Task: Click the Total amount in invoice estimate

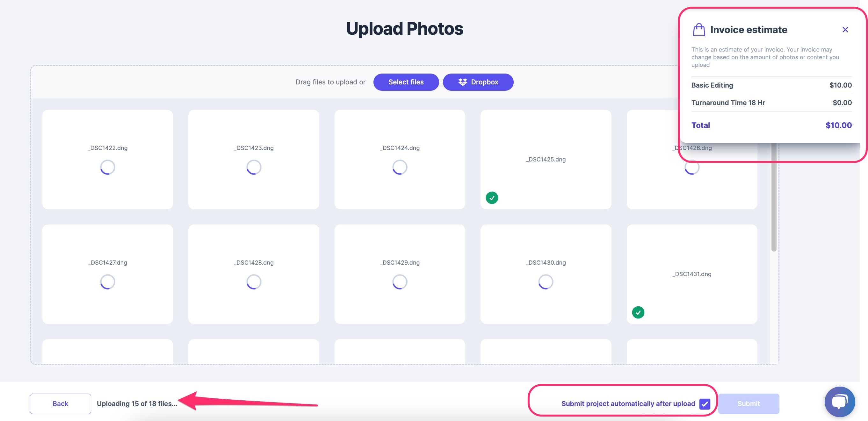Action: [x=838, y=125]
